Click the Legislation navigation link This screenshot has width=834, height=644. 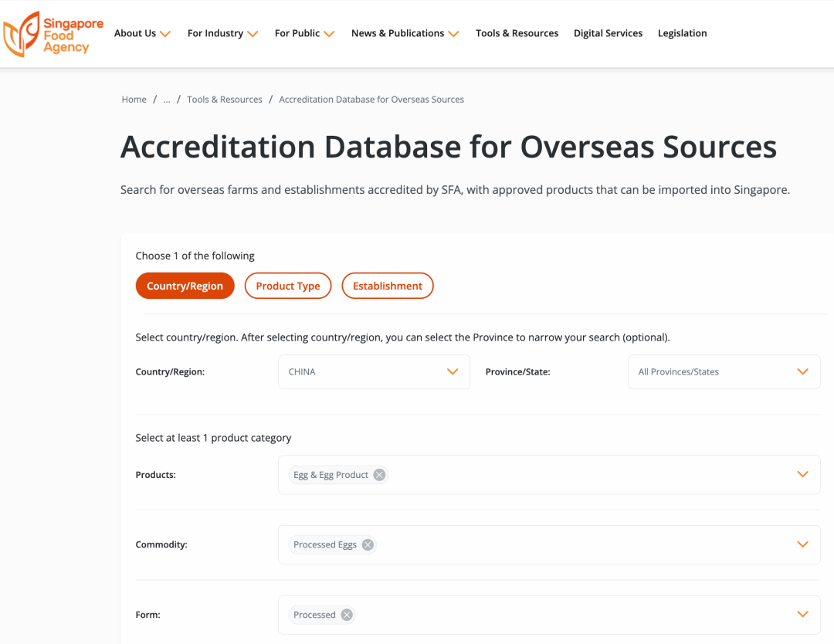pyautogui.click(x=682, y=33)
